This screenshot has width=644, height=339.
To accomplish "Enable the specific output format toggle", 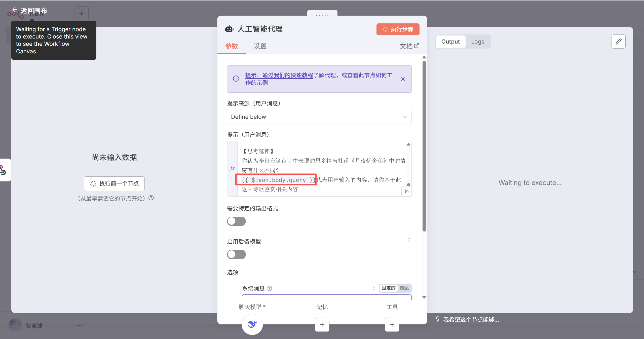I will 236,221.
